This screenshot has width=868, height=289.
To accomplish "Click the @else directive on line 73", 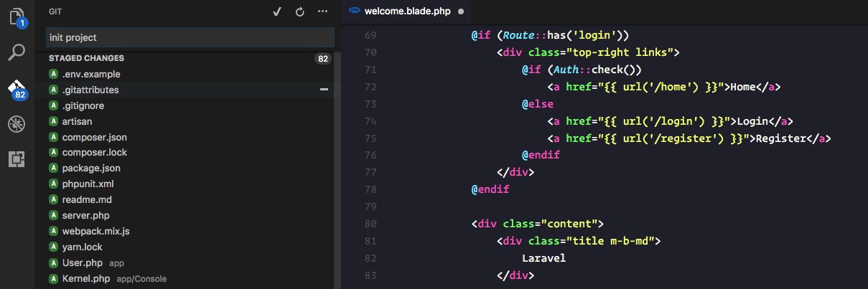I will click(x=538, y=104).
